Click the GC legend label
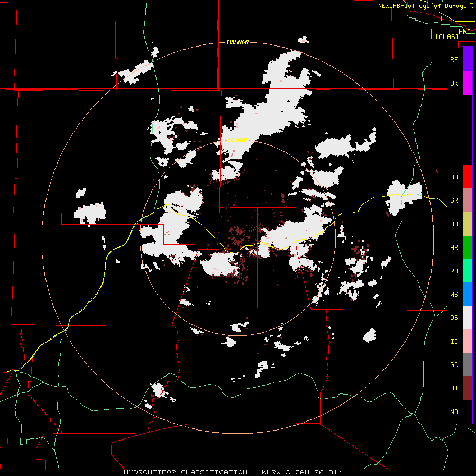The height and width of the screenshot is (476, 476). [454, 365]
